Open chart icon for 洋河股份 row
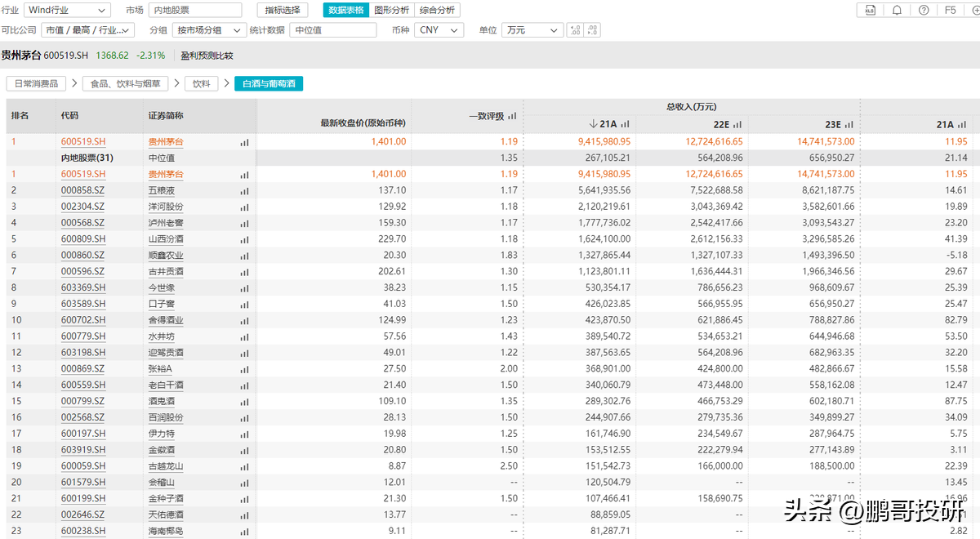The width and height of the screenshot is (980, 539). pos(244,207)
